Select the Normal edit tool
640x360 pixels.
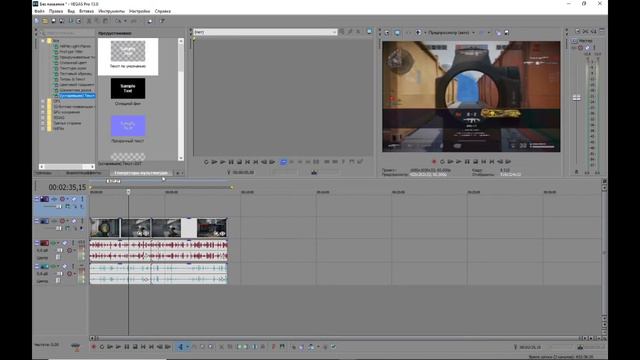(x=180, y=347)
